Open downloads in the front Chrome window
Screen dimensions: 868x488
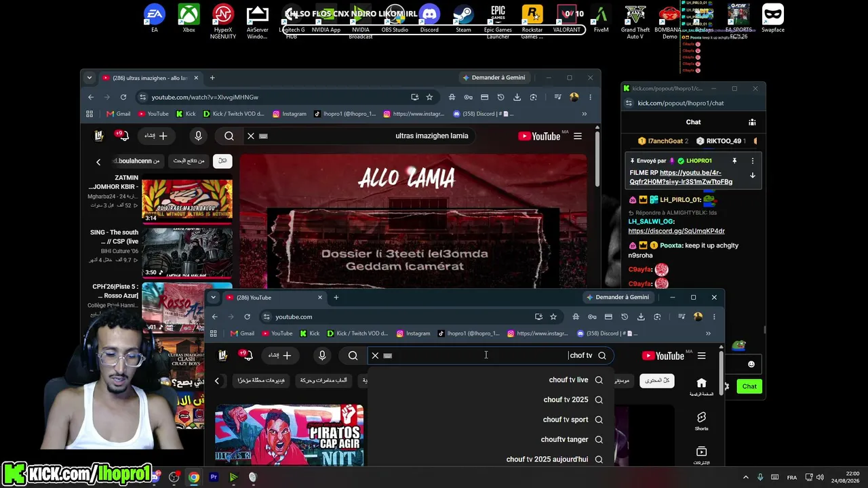point(641,317)
